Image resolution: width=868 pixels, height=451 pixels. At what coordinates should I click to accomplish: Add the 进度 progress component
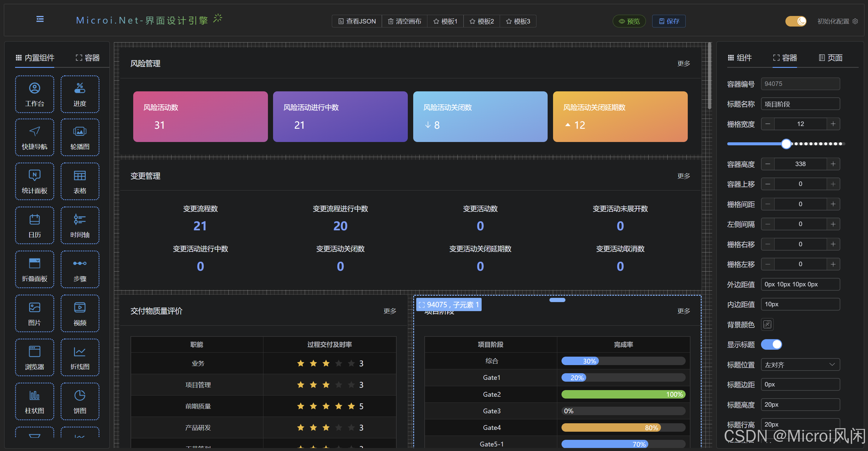click(x=80, y=94)
